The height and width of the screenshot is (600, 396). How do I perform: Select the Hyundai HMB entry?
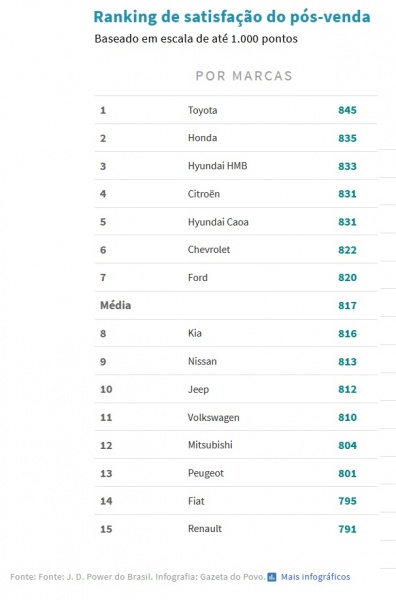pyautogui.click(x=236, y=166)
